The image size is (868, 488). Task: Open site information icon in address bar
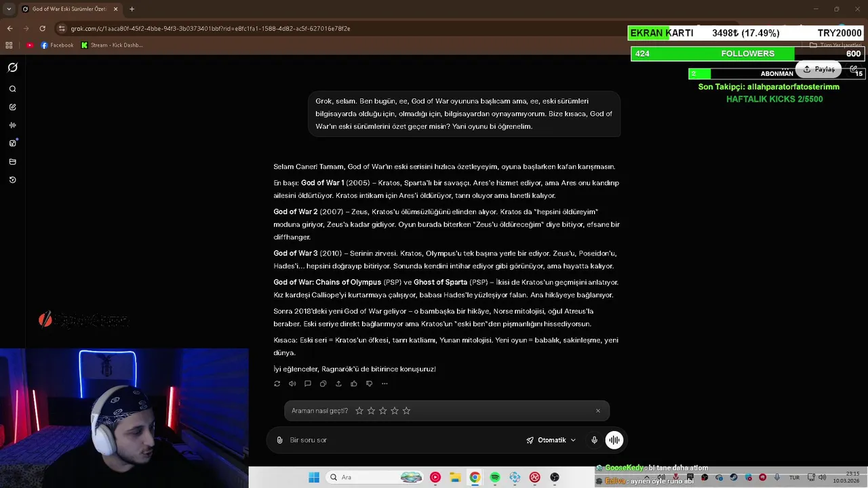[62, 28]
